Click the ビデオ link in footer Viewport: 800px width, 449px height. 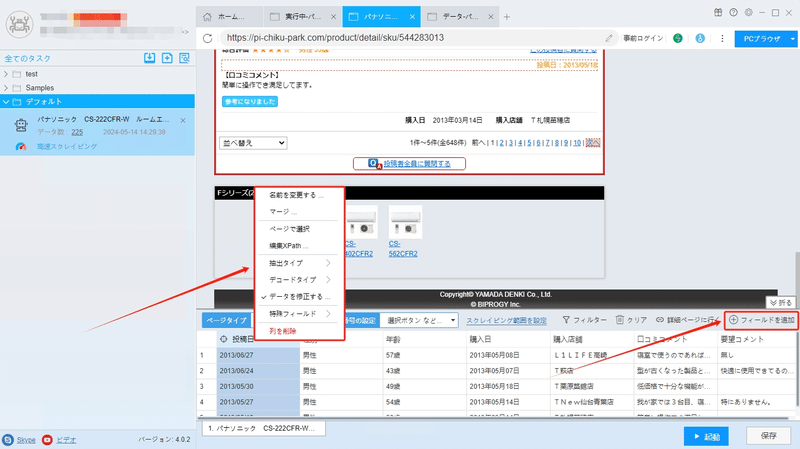pyautogui.click(x=66, y=440)
